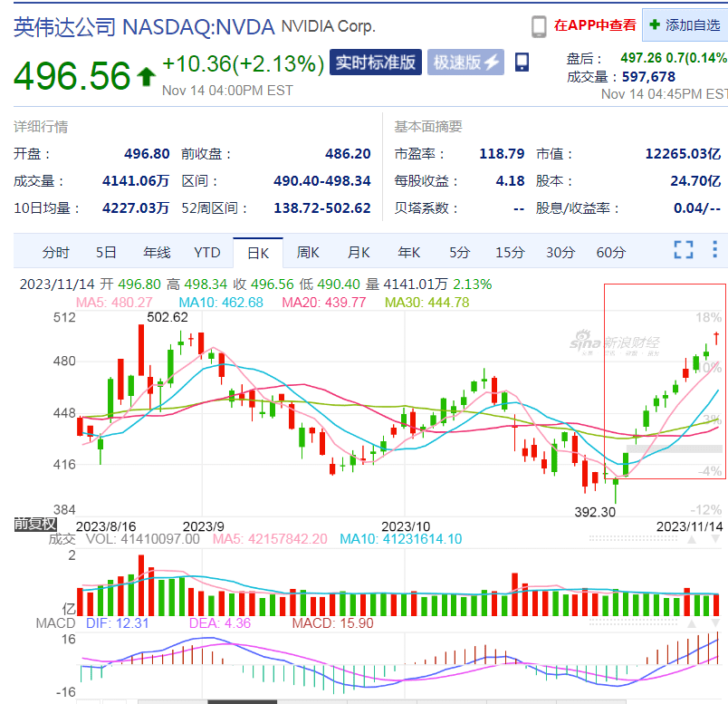Click the 前收盘 value 486.20
This screenshot has height=704, width=728.
348,154
